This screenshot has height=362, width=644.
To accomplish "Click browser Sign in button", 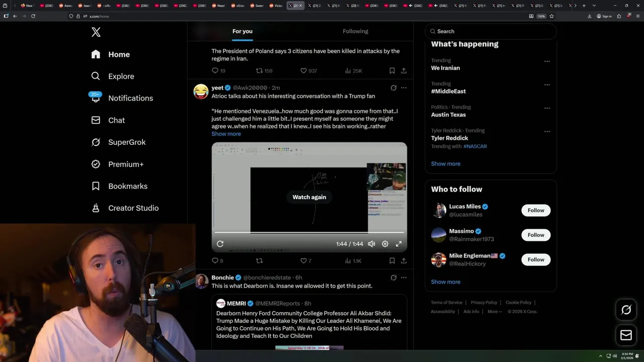I will click(x=604, y=16).
